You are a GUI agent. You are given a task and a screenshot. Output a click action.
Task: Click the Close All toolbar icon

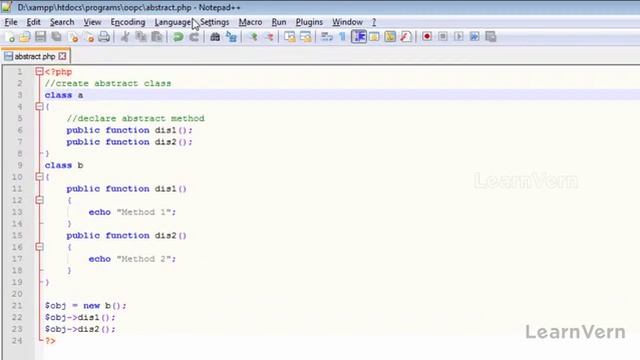click(89, 37)
